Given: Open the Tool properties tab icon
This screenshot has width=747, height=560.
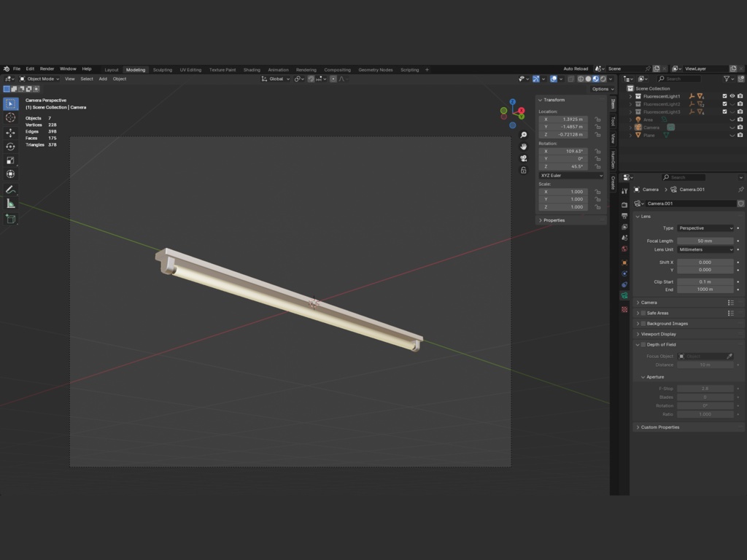Looking at the screenshot, I should pos(624,191).
